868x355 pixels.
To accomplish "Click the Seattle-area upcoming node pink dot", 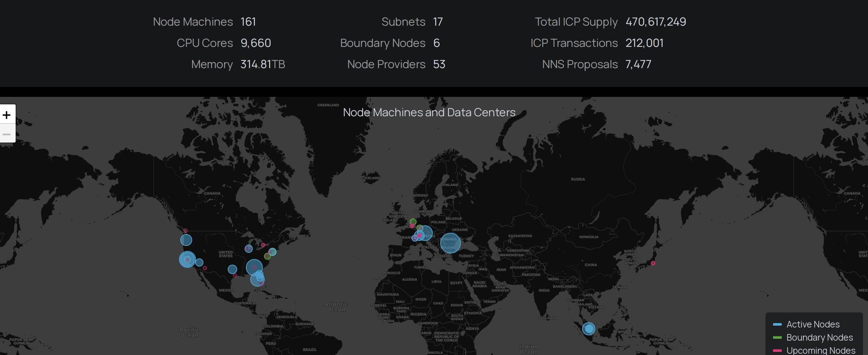I will 185,231.
